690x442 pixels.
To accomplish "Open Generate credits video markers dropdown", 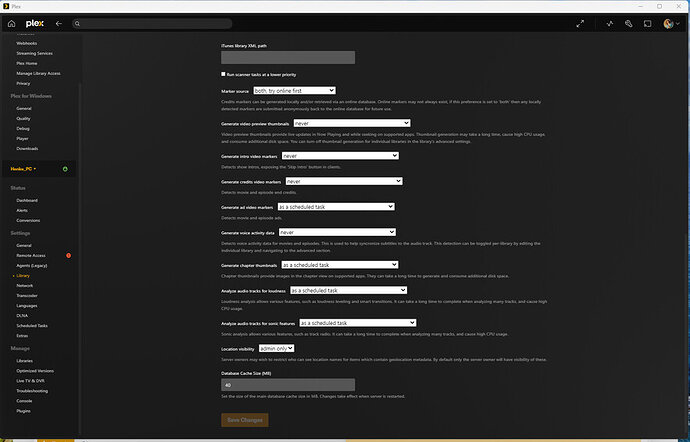I will tap(344, 181).
